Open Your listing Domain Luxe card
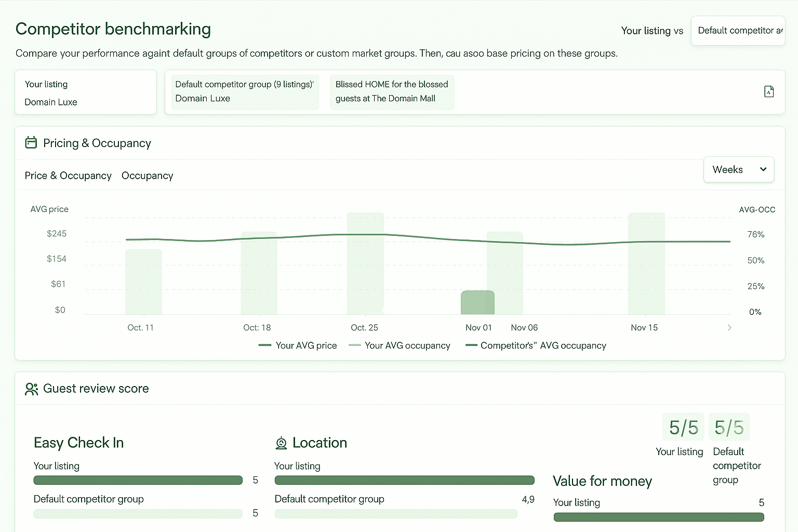The image size is (798, 532). pos(86,92)
